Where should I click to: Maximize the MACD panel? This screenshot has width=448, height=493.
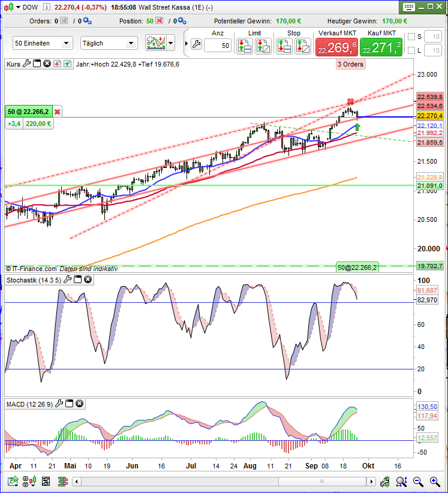tap(69, 404)
